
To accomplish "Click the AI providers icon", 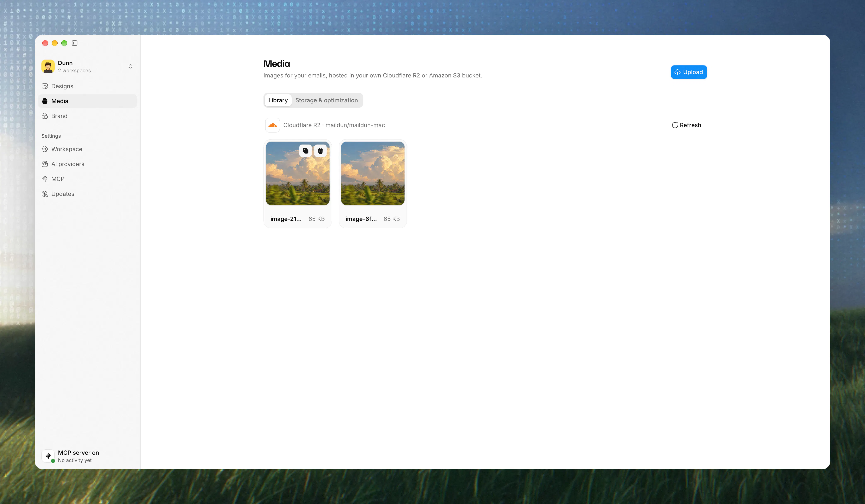I will click(45, 164).
